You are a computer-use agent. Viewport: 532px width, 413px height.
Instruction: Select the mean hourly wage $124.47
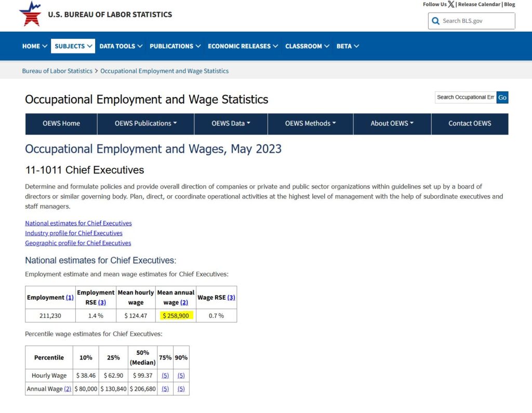pos(136,316)
